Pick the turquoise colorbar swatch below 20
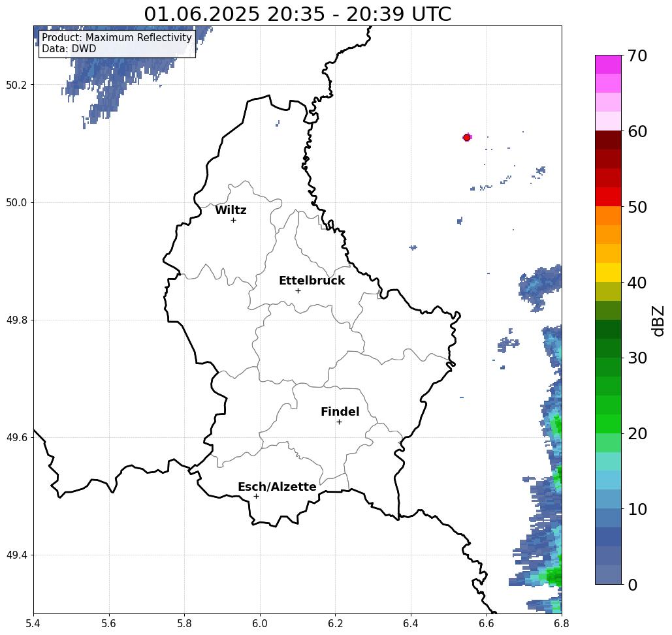This screenshot has height=635, width=672. 608,461
